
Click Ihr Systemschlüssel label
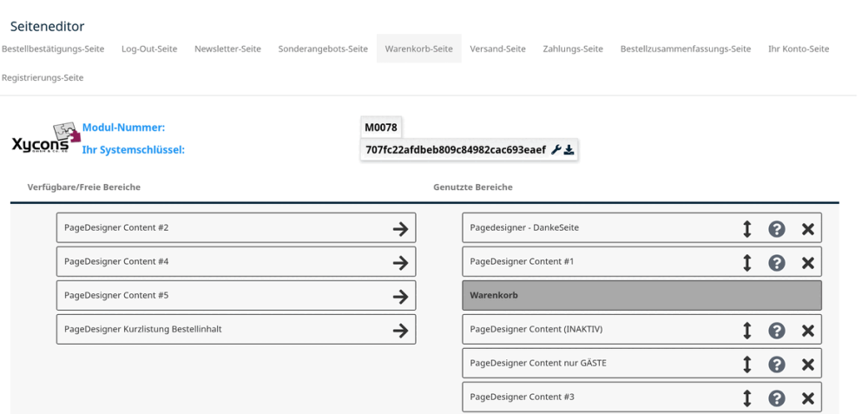tap(134, 149)
